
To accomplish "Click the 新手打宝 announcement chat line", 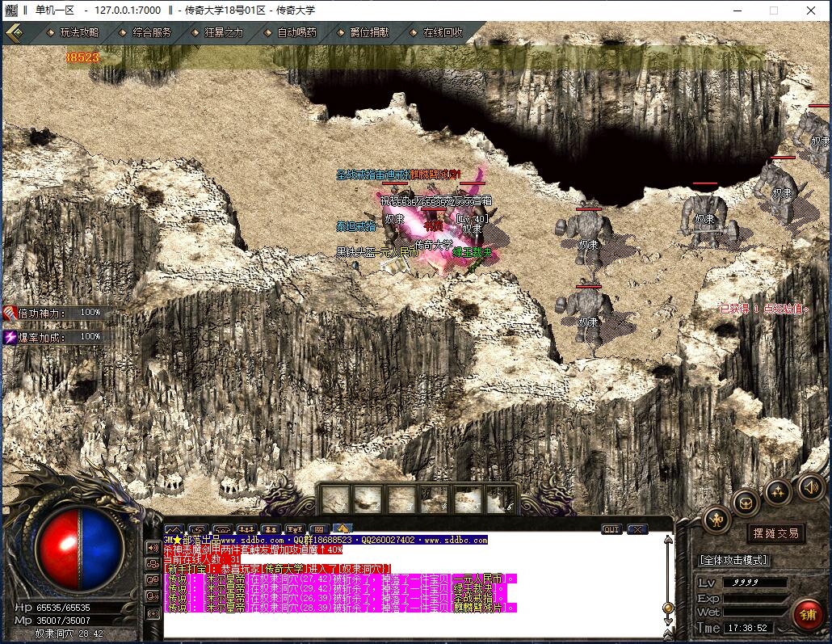I will [x=278, y=569].
